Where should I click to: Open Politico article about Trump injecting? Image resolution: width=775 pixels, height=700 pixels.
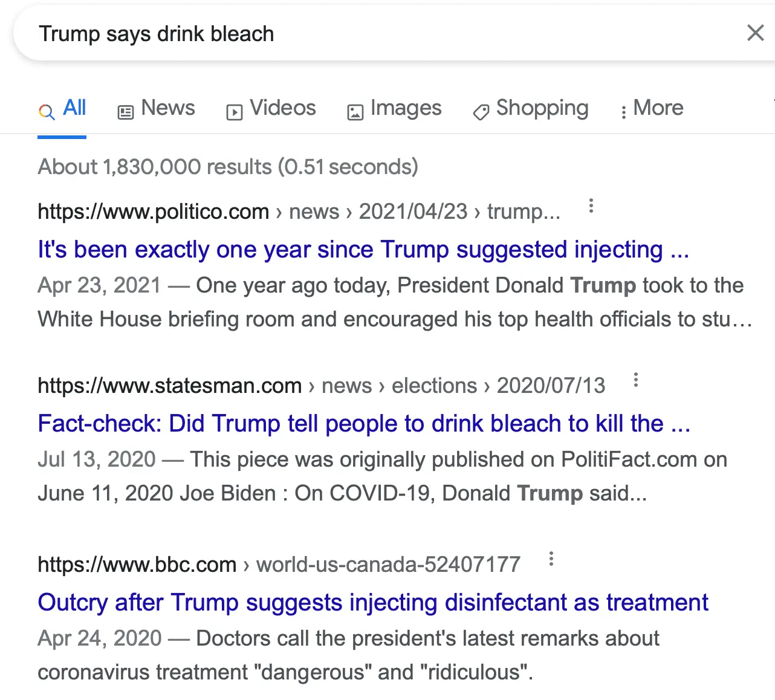pyautogui.click(x=363, y=249)
